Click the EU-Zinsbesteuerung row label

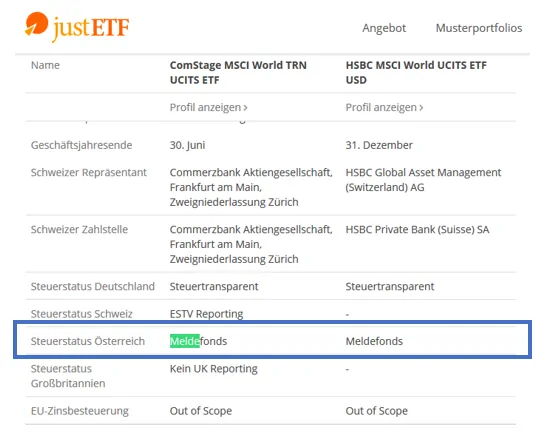pyautogui.click(x=79, y=411)
